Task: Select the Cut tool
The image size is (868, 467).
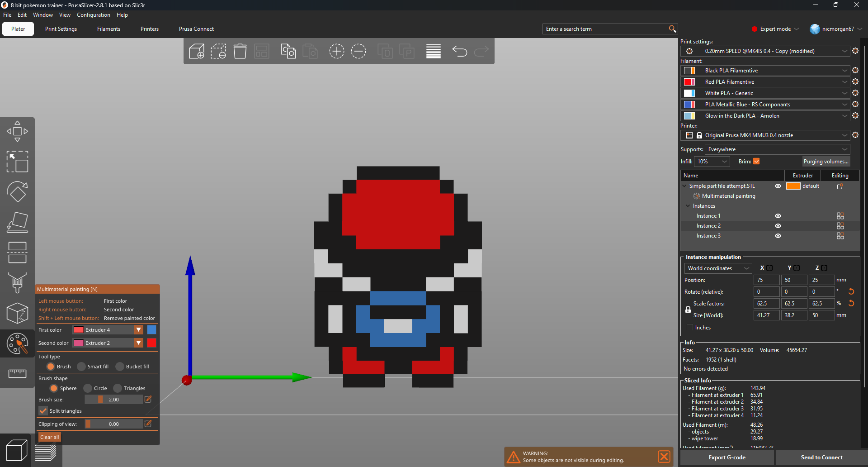Action: coord(17,253)
